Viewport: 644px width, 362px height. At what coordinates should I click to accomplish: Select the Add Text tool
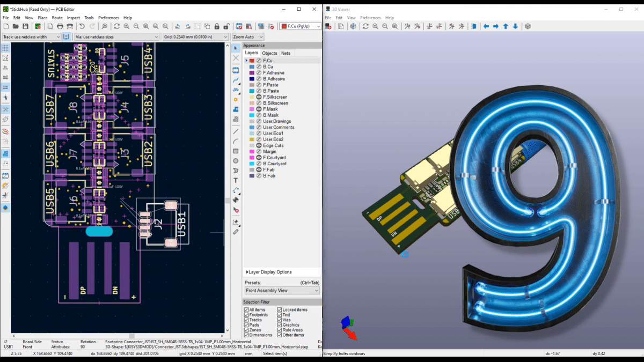pos(236,180)
